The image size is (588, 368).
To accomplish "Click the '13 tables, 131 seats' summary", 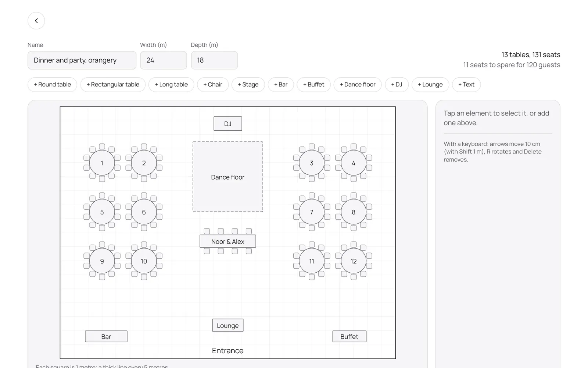I will pos(531,54).
